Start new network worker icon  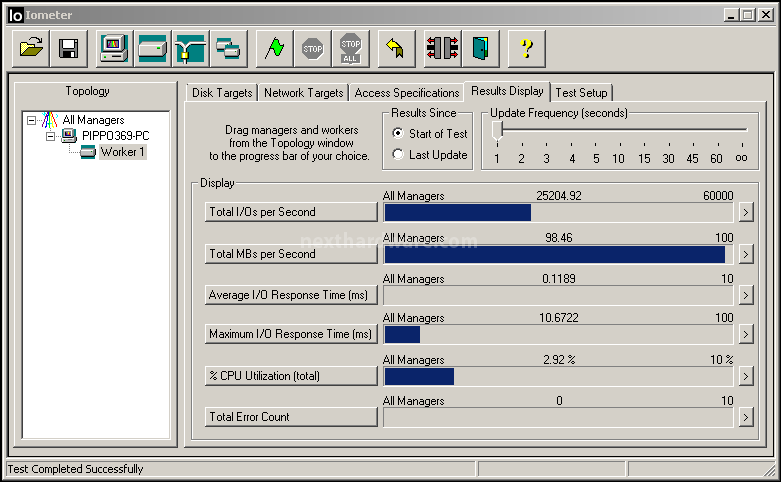190,49
